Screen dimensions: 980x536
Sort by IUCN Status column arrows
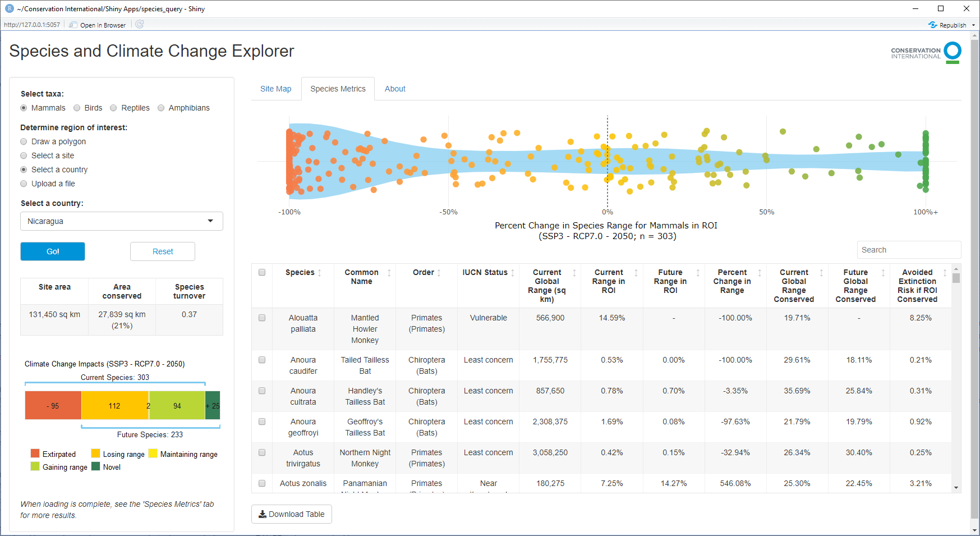tap(513, 273)
